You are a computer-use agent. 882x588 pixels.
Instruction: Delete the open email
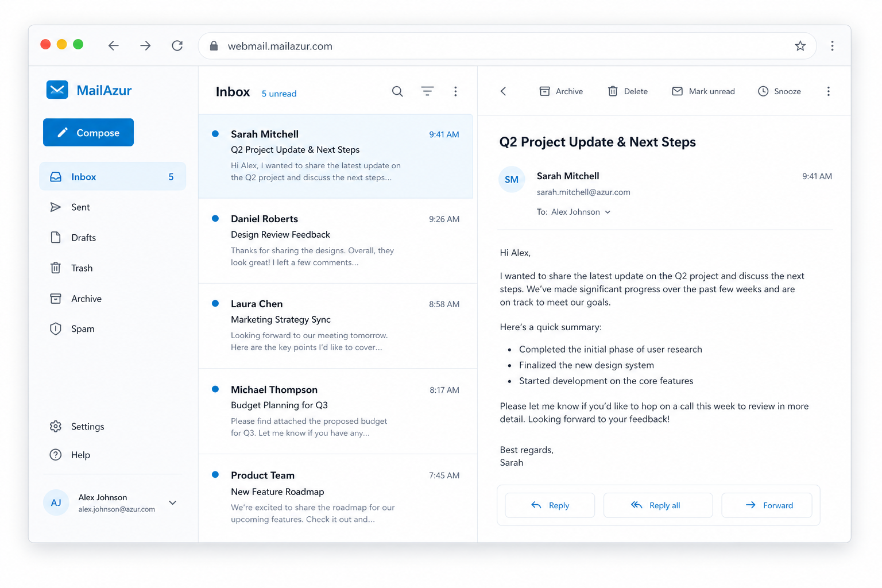pyautogui.click(x=628, y=91)
